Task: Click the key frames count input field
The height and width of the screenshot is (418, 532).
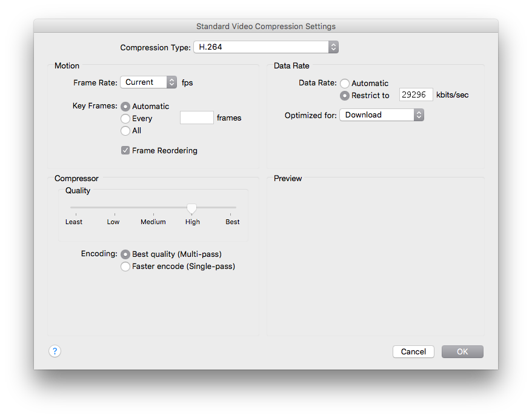Action: tap(197, 118)
